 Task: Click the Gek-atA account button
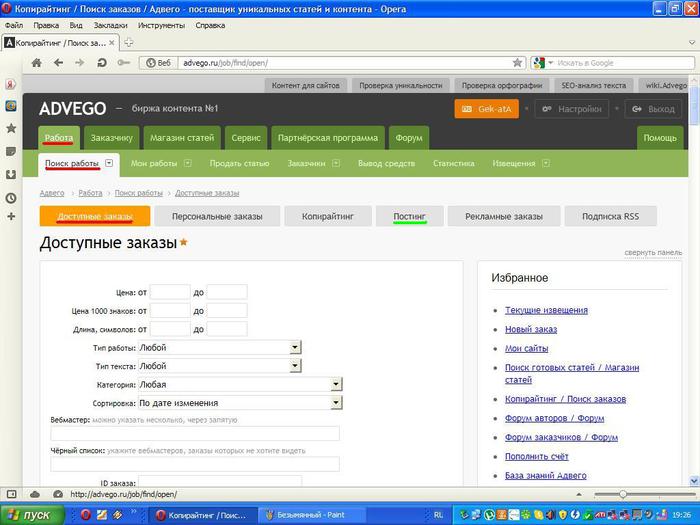click(487, 109)
